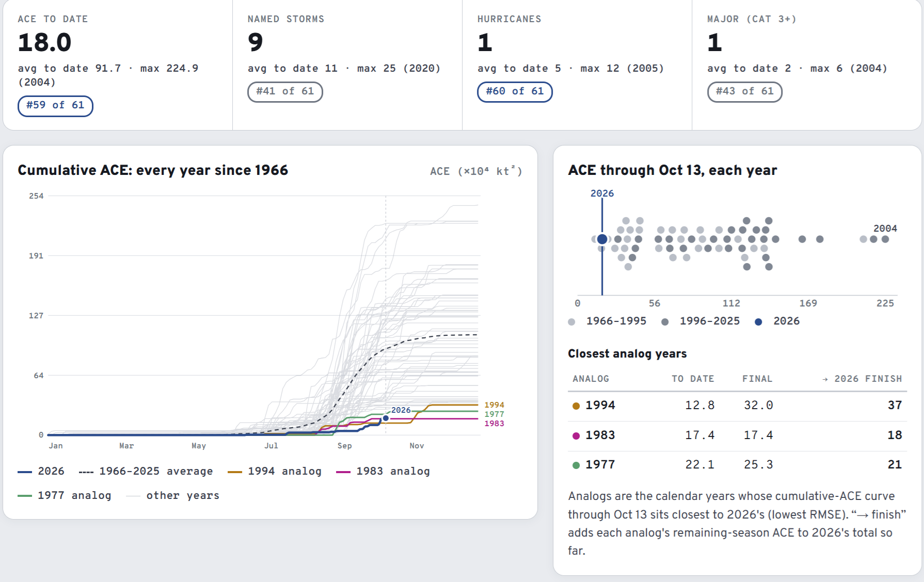
Task: Click the Named Storms value 9
Action: pyautogui.click(x=255, y=42)
